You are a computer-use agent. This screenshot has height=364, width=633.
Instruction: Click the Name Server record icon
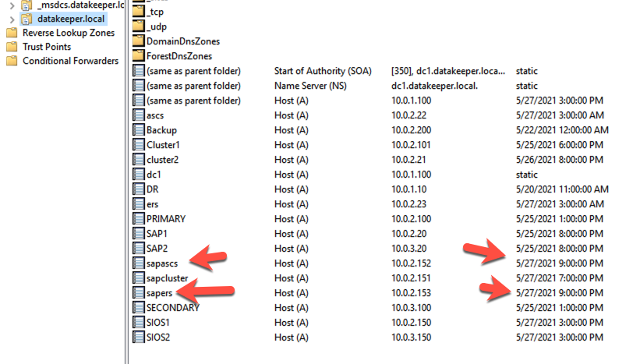(x=139, y=86)
